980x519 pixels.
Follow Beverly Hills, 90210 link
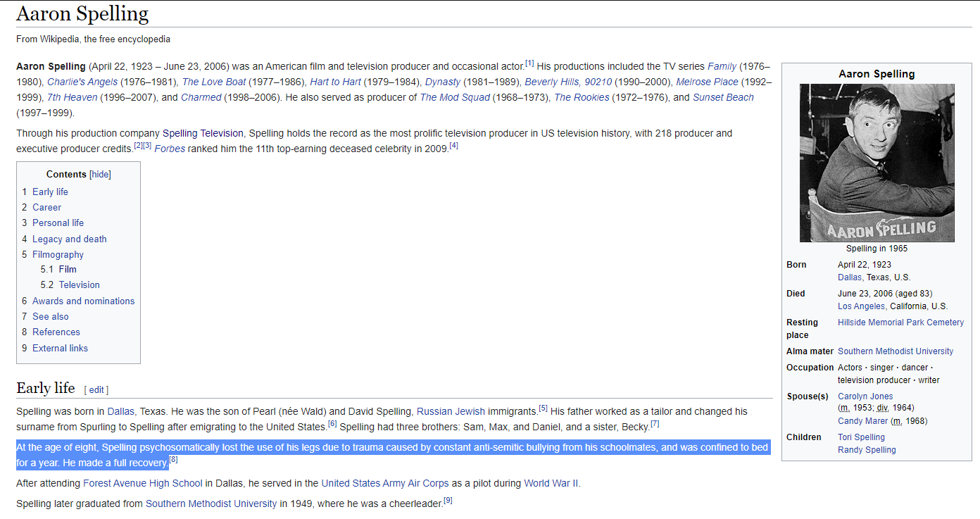pyautogui.click(x=568, y=82)
